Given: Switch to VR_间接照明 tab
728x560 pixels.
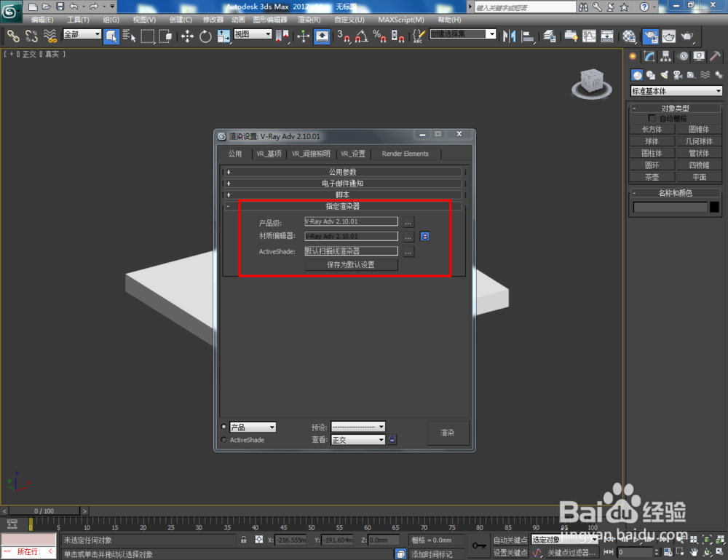Looking at the screenshot, I should 311,154.
